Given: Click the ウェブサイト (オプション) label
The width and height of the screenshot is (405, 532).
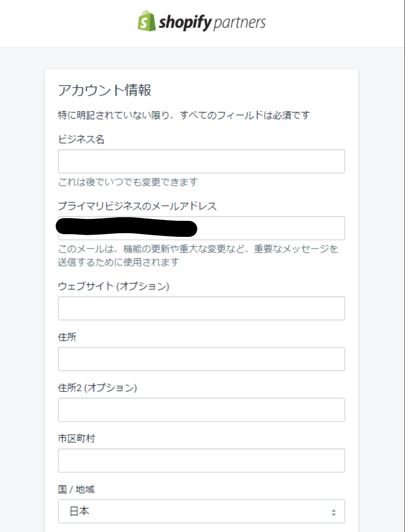Looking at the screenshot, I should 113,286.
